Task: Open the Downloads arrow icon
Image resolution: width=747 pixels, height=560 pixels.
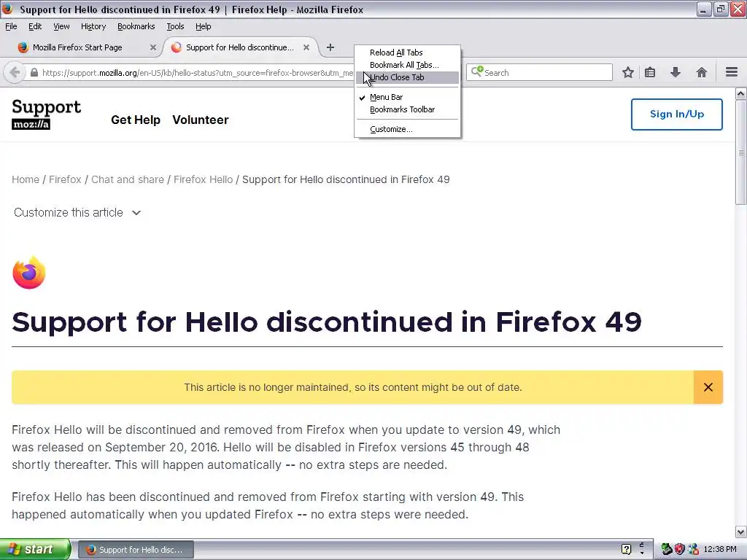Action: click(675, 72)
